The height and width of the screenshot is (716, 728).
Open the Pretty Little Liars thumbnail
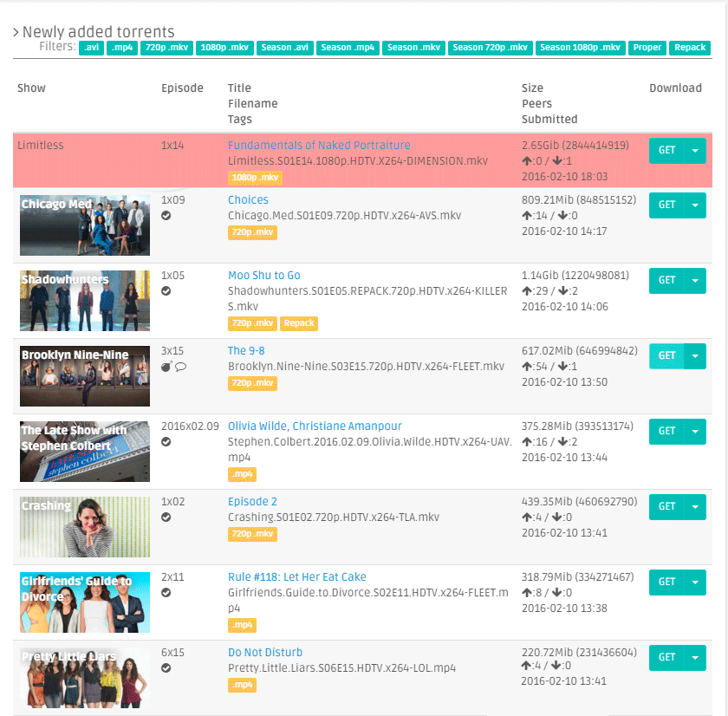[85, 678]
